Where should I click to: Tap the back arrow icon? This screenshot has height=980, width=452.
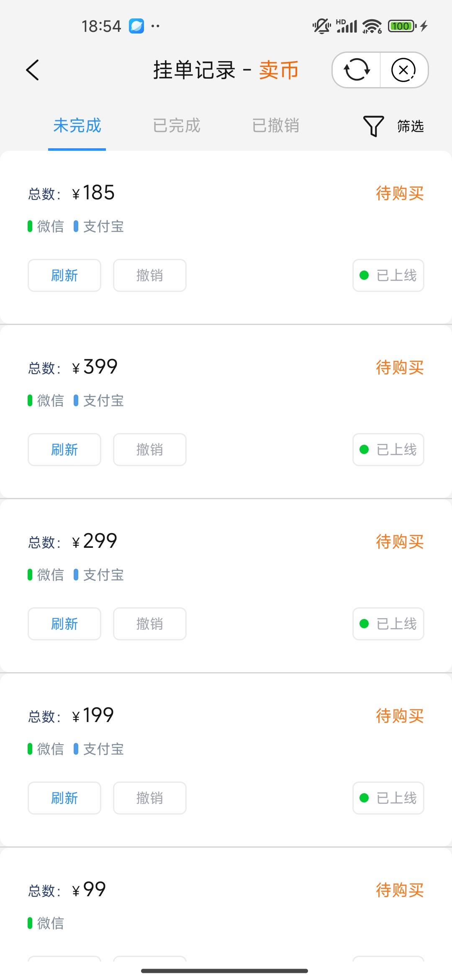33,70
